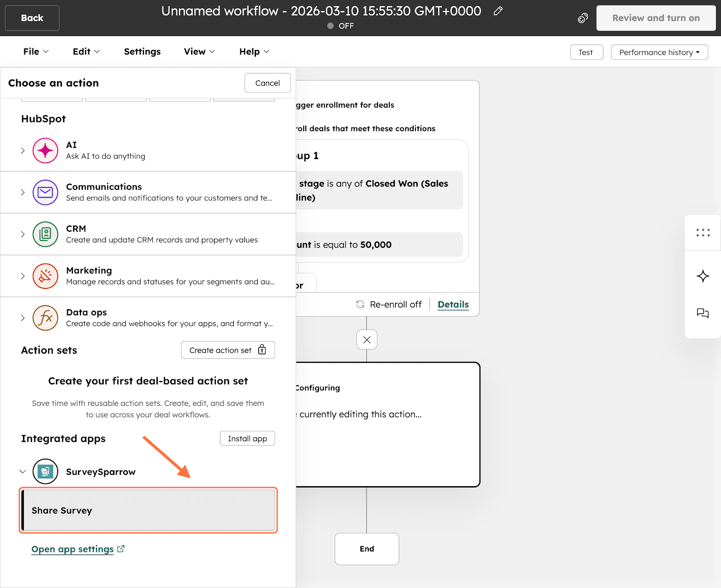Open the Performance history dropdown
This screenshot has width=721, height=588.
(x=659, y=52)
